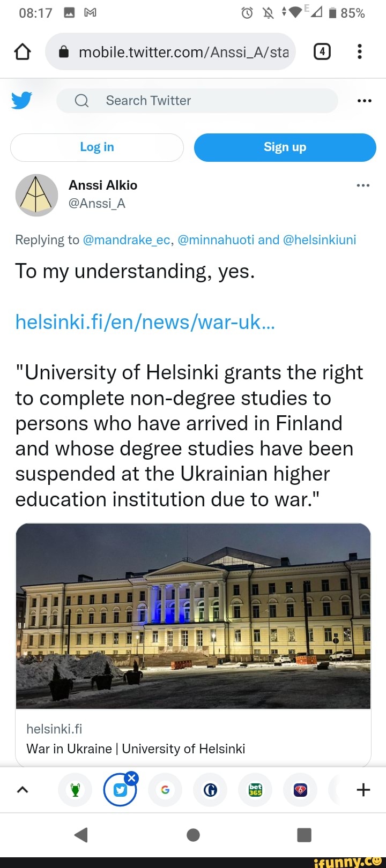Open the tab switcher showing 4 tabs
386x868 pixels.
pos(322,52)
